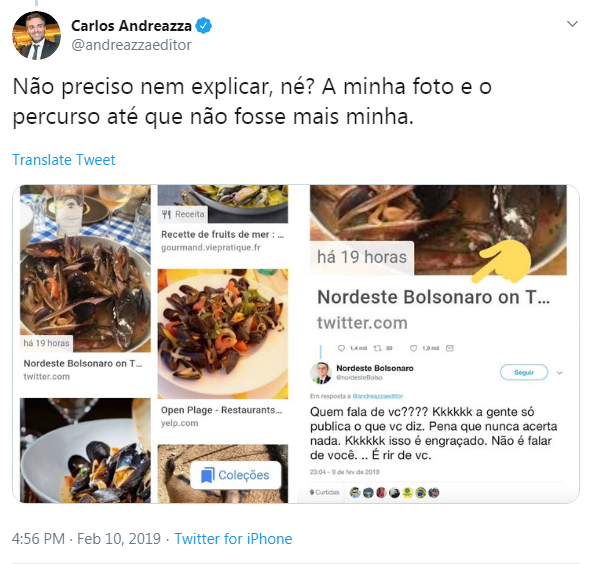The height and width of the screenshot is (564, 598).
Task: Open the Carlos Andreazza display name
Action: [131, 26]
